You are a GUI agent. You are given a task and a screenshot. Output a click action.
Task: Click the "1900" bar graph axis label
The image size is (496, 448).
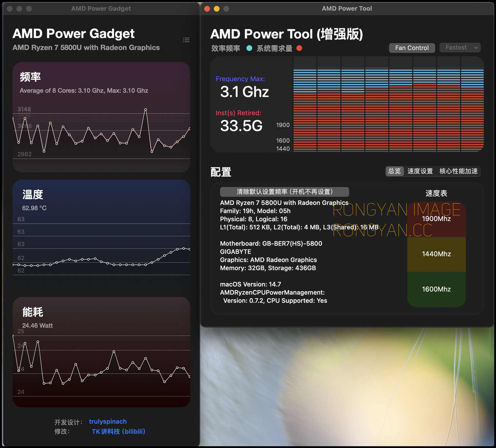(283, 125)
